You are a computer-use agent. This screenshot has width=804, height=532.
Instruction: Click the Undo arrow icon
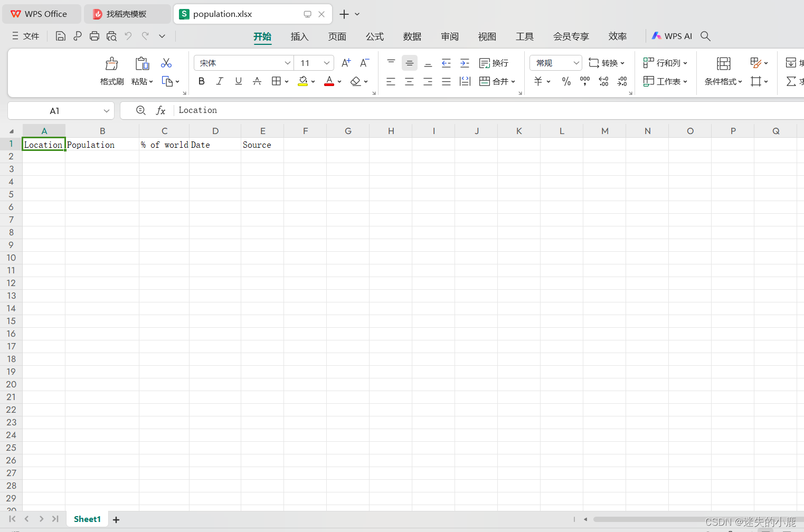click(x=128, y=36)
